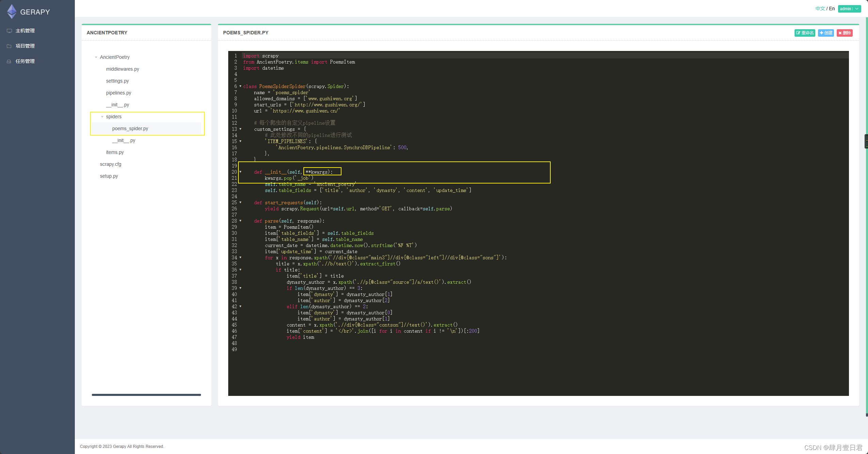
Task: Open setup.py in the file tree
Action: click(109, 176)
